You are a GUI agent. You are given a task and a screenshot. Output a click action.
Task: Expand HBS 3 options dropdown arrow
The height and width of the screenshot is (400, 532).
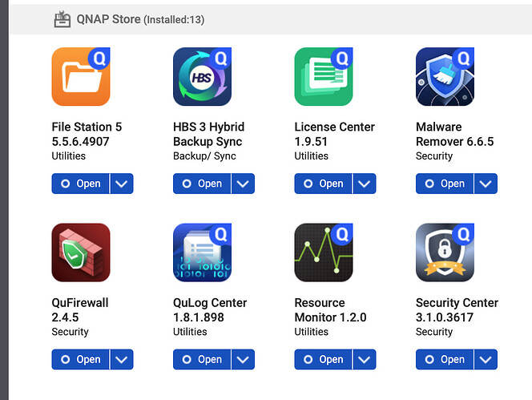[x=243, y=184]
